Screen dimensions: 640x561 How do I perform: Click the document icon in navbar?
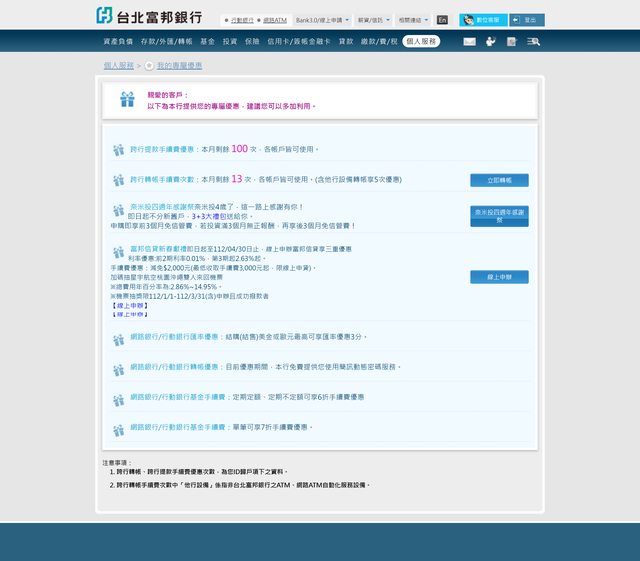pos(511,42)
